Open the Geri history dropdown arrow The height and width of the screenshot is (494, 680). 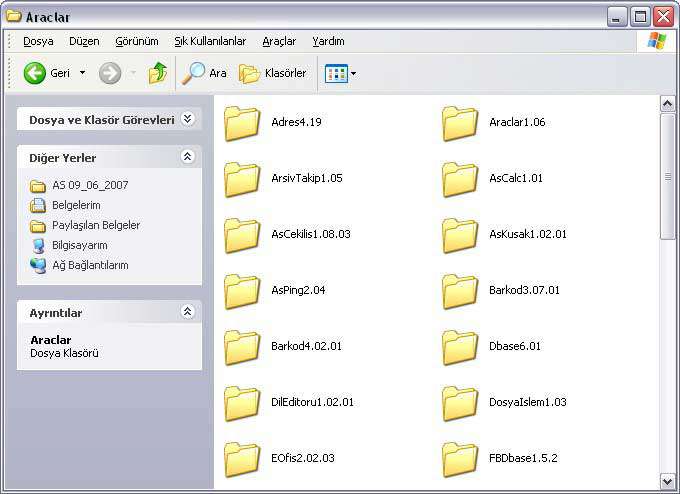pyautogui.click(x=82, y=73)
